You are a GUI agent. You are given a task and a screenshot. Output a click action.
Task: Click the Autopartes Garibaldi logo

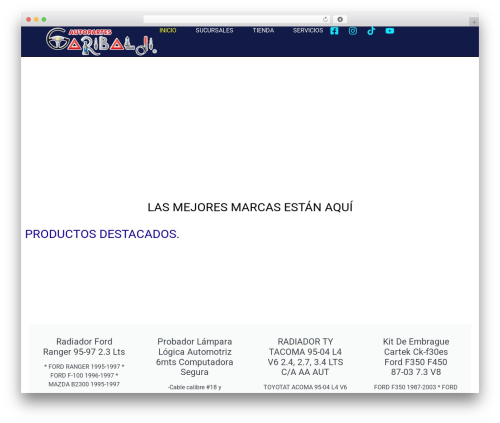[101, 41]
